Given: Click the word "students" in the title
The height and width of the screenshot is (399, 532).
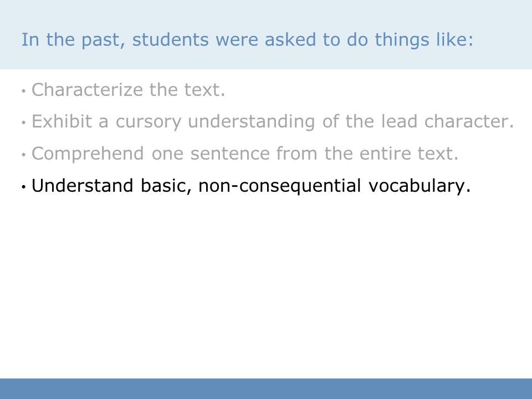Looking at the screenshot, I should 170,39.
